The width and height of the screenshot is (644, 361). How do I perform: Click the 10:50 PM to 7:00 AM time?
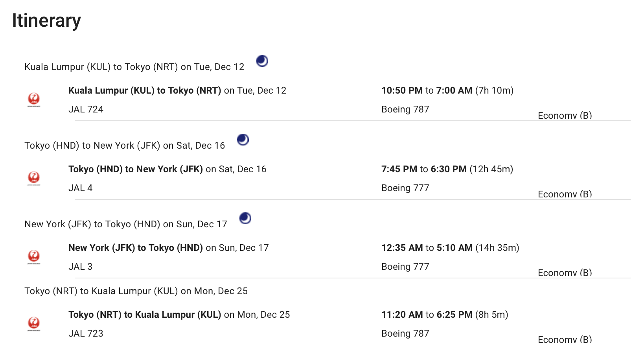pyautogui.click(x=427, y=90)
